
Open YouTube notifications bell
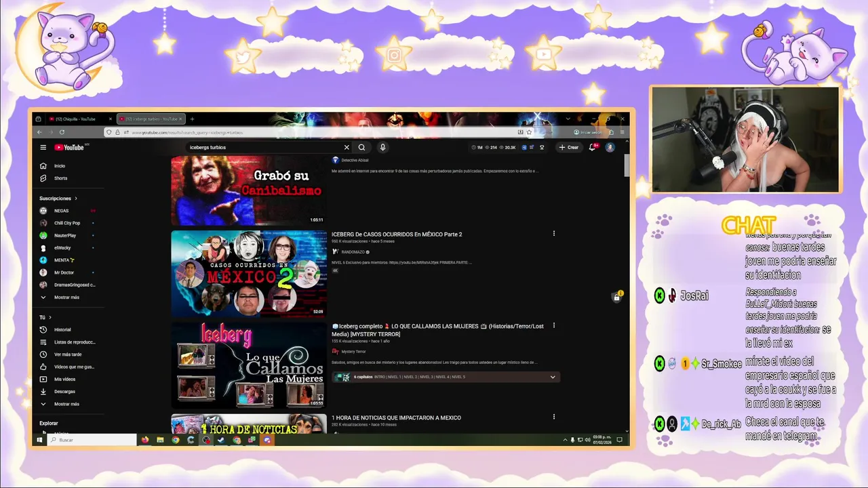(x=593, y=147)
